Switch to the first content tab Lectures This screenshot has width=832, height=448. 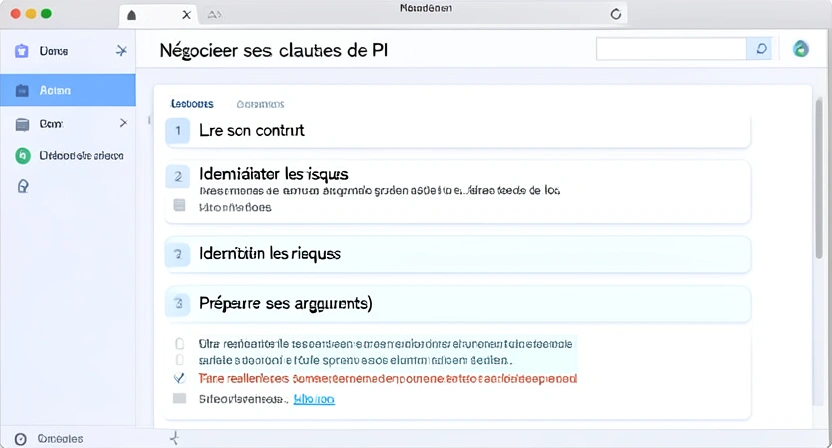pyautogui.click(x=192, y=104)
